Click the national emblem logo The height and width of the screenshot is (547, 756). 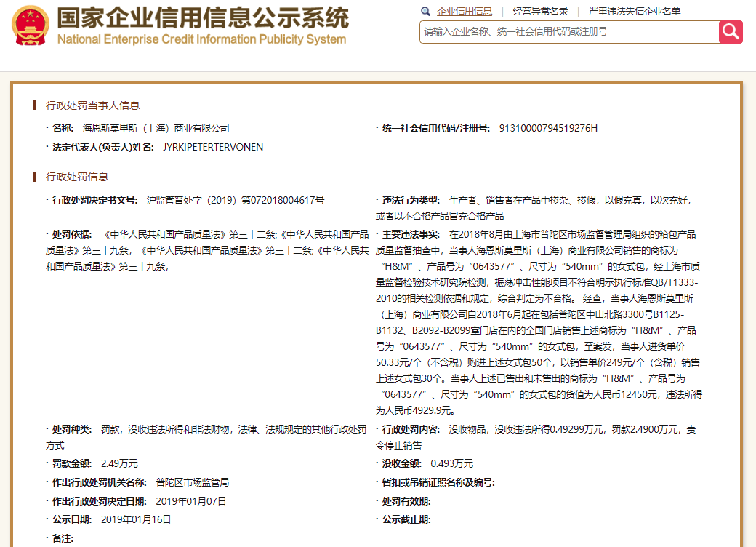pyautogui.click(x=31, y=25)
